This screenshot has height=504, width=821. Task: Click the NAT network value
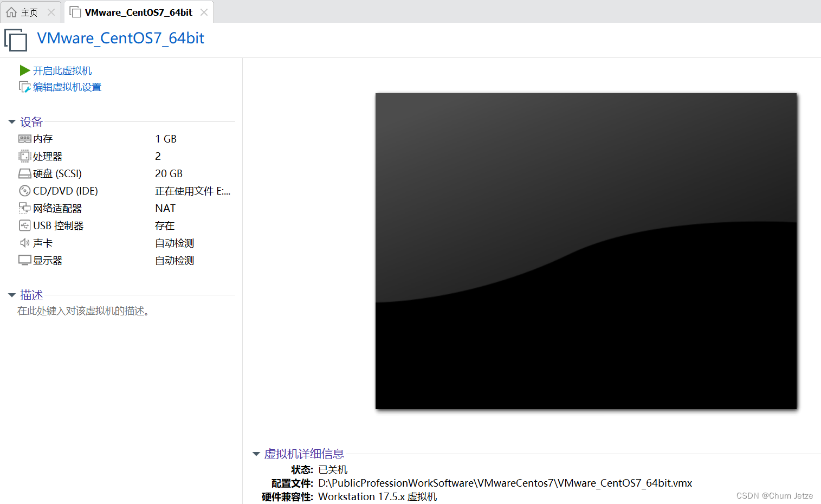pos(165,209)
